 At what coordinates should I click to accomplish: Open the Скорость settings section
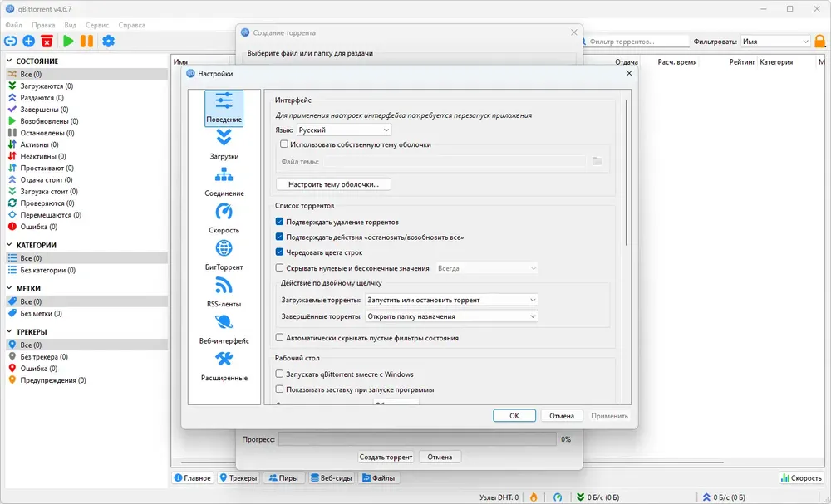[224, 218]
